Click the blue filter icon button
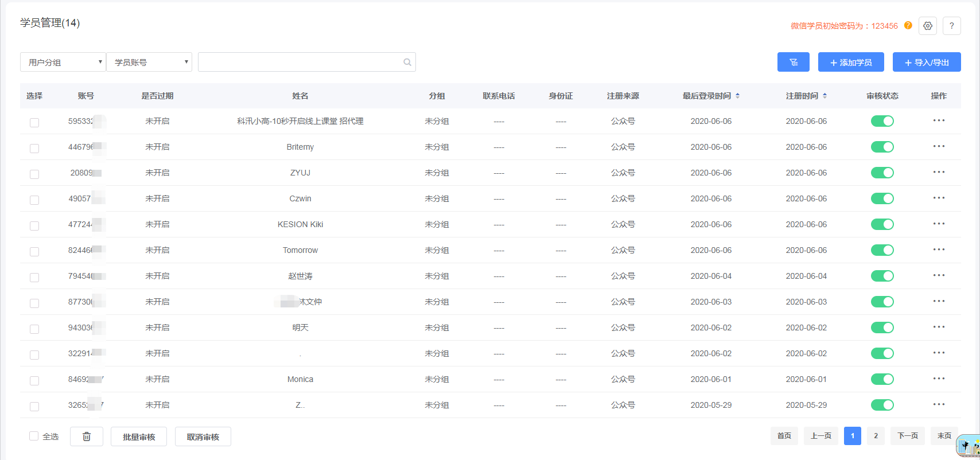The height and width of the screenshot is (460, 980). [x=793, y=62]
